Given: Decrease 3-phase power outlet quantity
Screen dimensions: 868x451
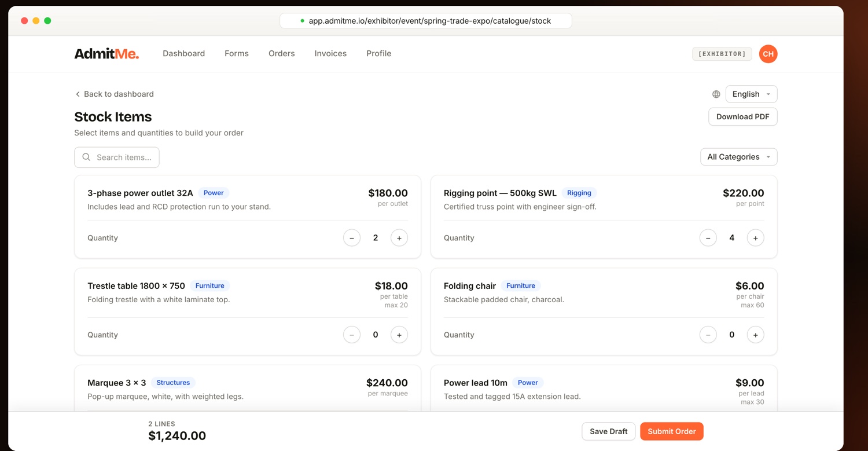Looking at the screenshot, I should pos(352,238).
